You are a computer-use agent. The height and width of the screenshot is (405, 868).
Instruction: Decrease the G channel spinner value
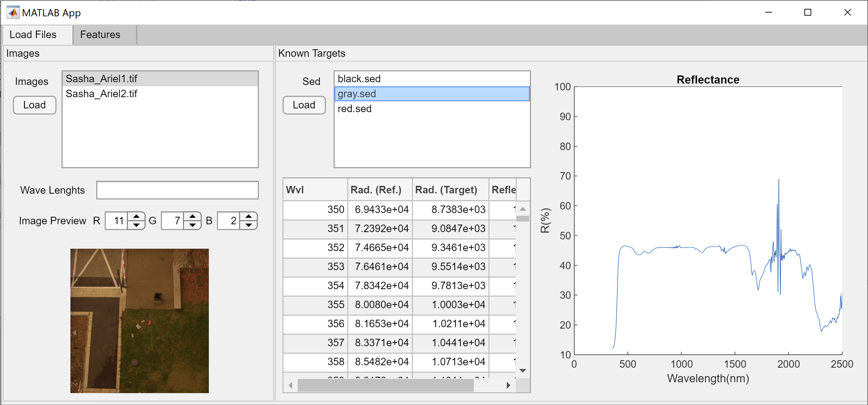click(x=193, y=225)
